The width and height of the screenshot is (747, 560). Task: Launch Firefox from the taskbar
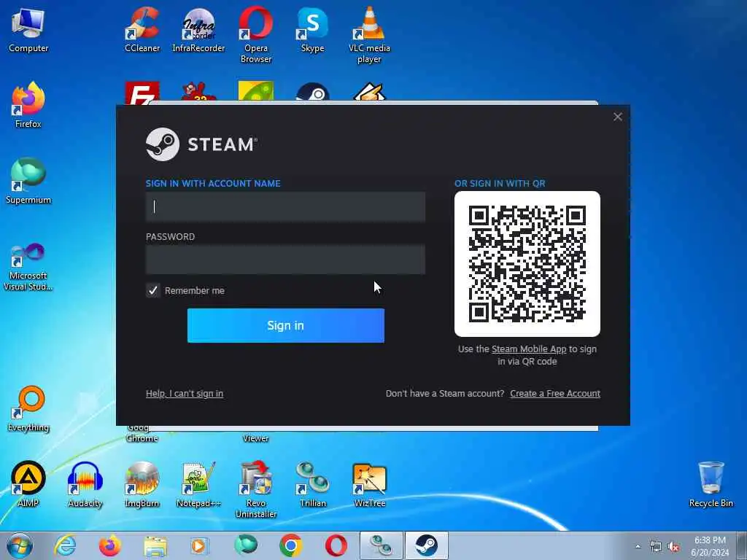(110, 545)
